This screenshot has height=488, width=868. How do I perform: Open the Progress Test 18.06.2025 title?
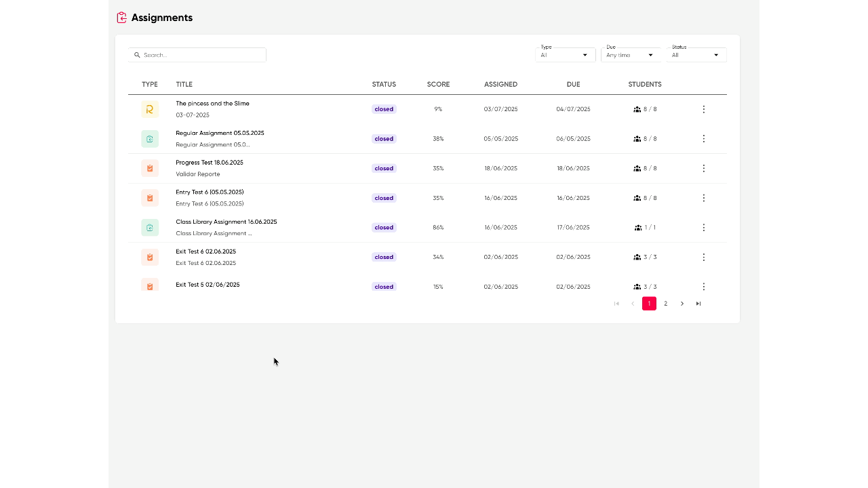pos(210,163)
